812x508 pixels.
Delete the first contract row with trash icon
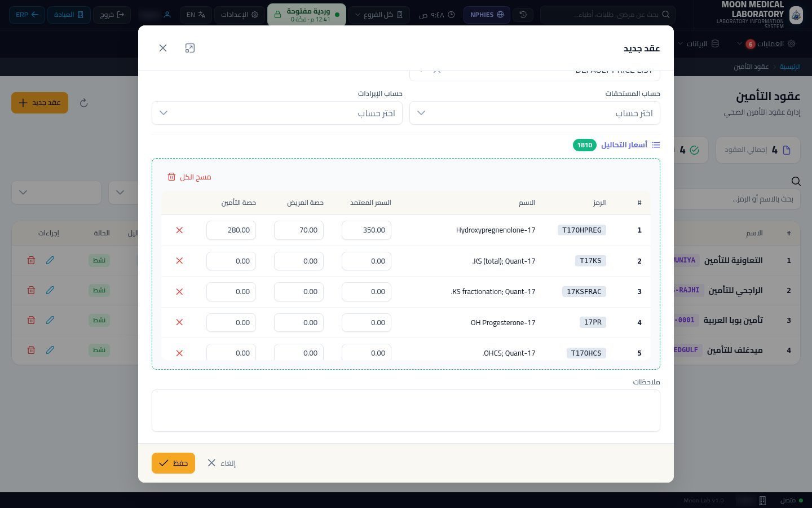[x=31, y=260]
